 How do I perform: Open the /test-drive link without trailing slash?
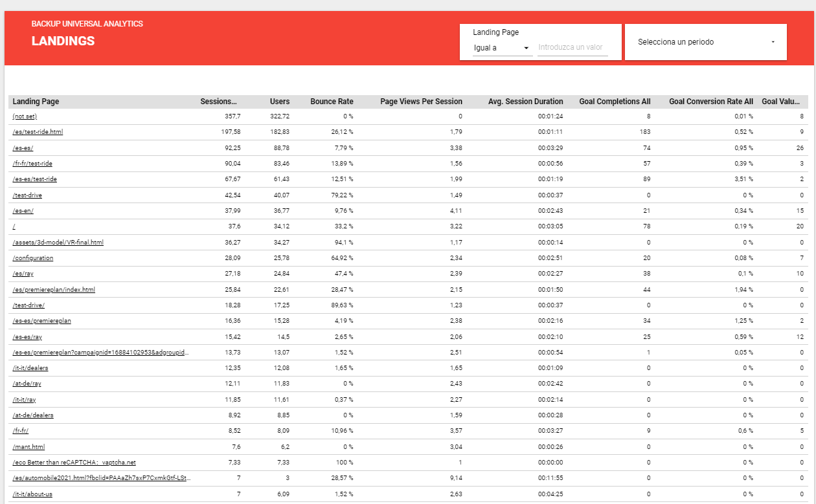tap(27, 195)
